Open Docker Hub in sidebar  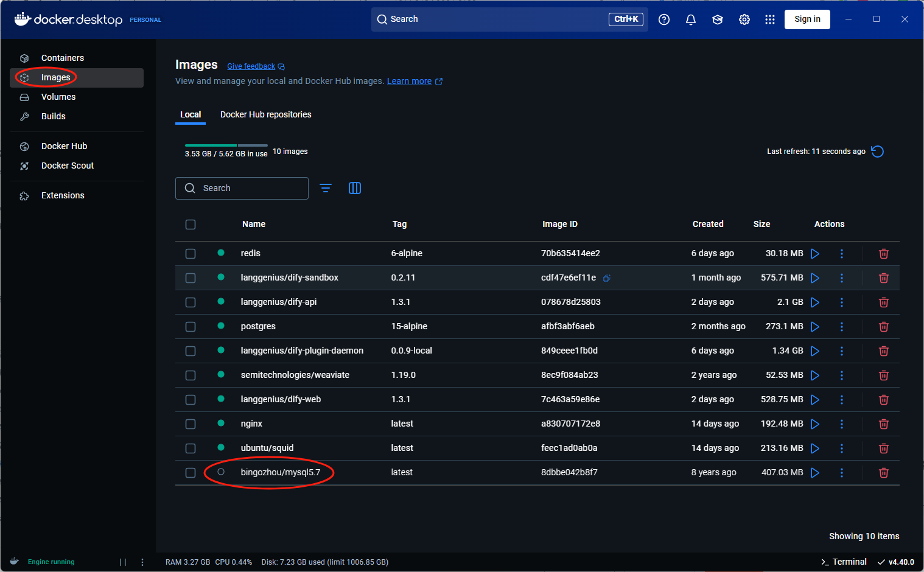[x=77, y=146]
